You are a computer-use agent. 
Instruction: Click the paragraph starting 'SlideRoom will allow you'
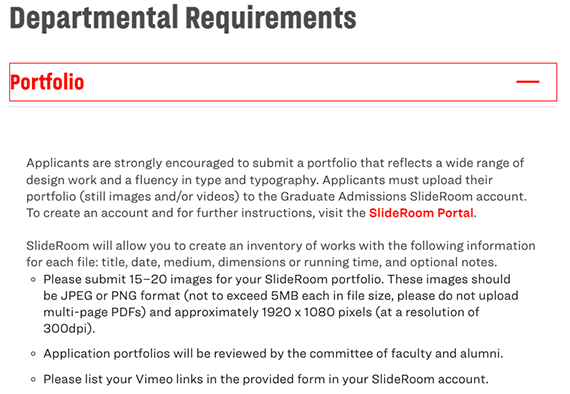tap(281, 254)
